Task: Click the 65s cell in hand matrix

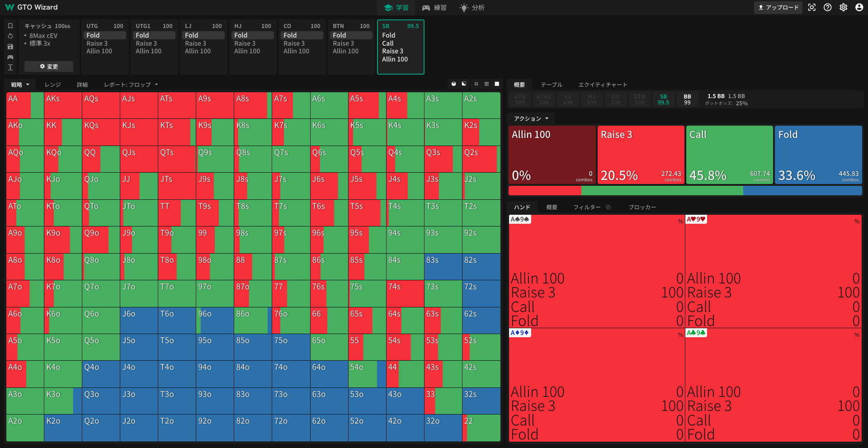Action: [367, 320]
